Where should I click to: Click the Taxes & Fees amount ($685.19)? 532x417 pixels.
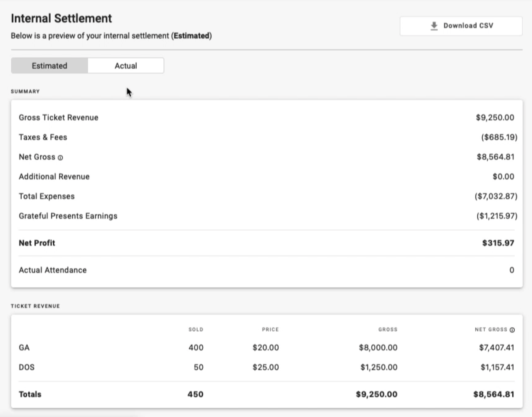499,137
